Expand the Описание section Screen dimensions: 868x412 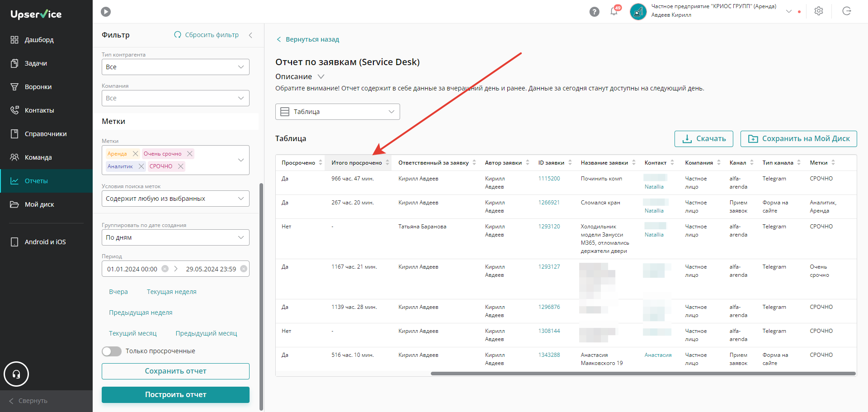point(321,76)
